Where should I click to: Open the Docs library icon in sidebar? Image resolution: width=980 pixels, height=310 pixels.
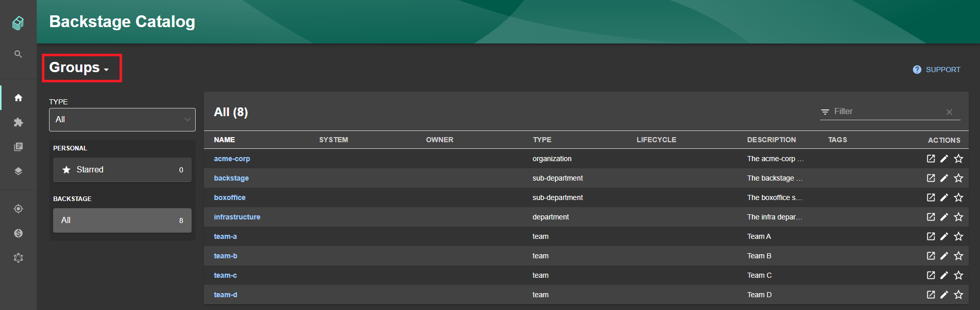(18, 147)
